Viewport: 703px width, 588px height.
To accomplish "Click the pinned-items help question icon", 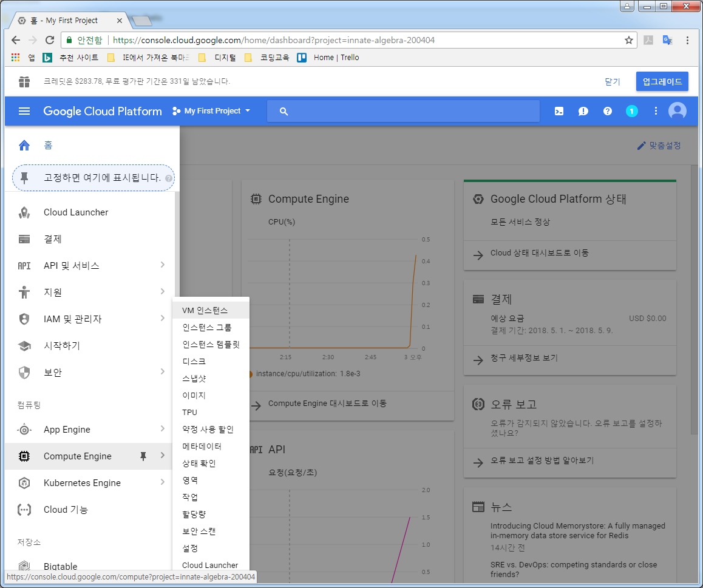I will (169, 178).
